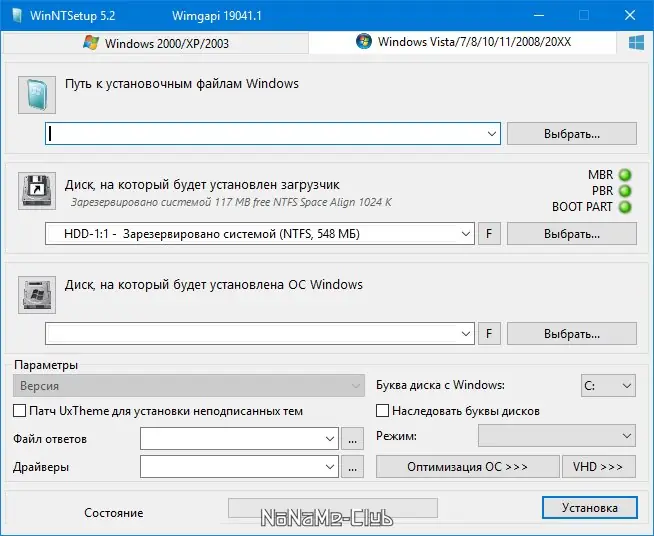Image resolution: width=654 pixels, height=536 pixels.
Task: Expand the 'Файл ответов' dropdown
Action: tap(330, 439)
